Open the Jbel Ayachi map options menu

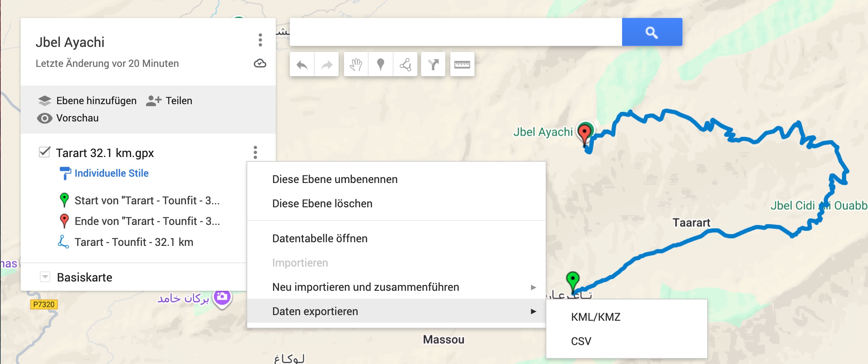(260, 40)
